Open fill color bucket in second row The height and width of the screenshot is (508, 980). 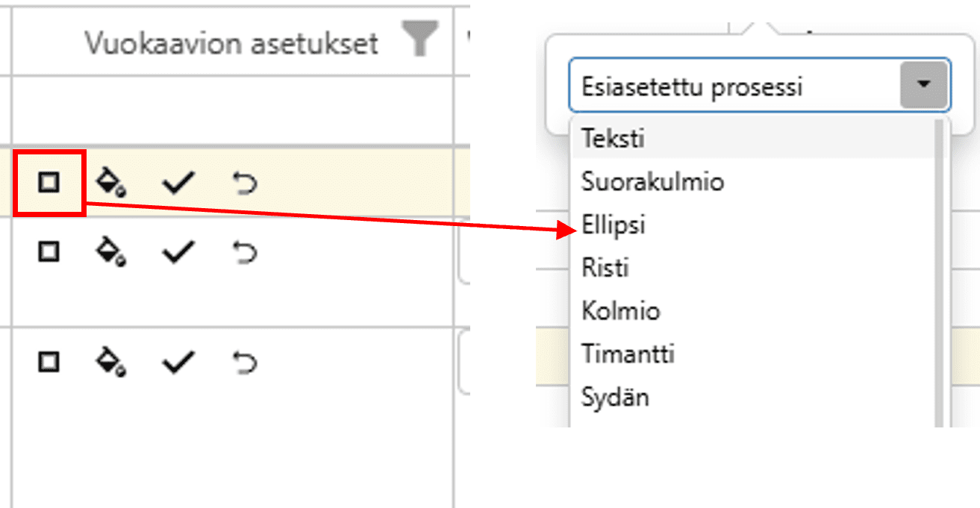[x=110, y=253]
